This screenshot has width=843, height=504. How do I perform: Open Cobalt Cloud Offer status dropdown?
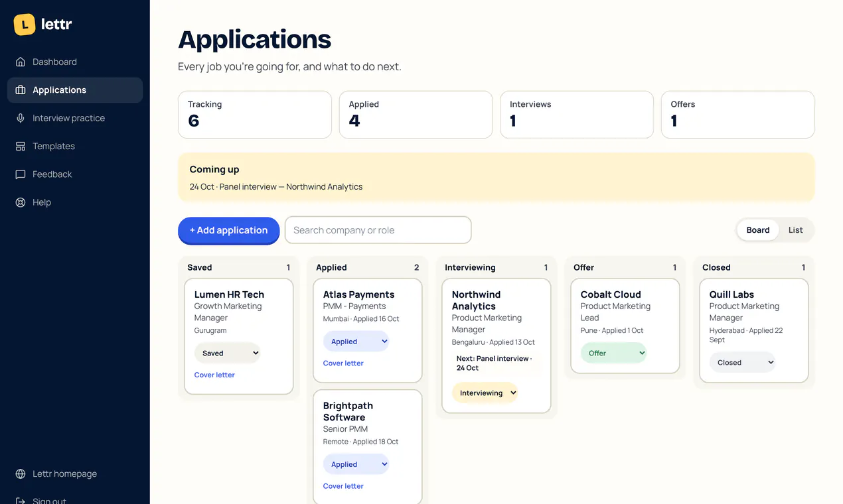coord(613,353)
